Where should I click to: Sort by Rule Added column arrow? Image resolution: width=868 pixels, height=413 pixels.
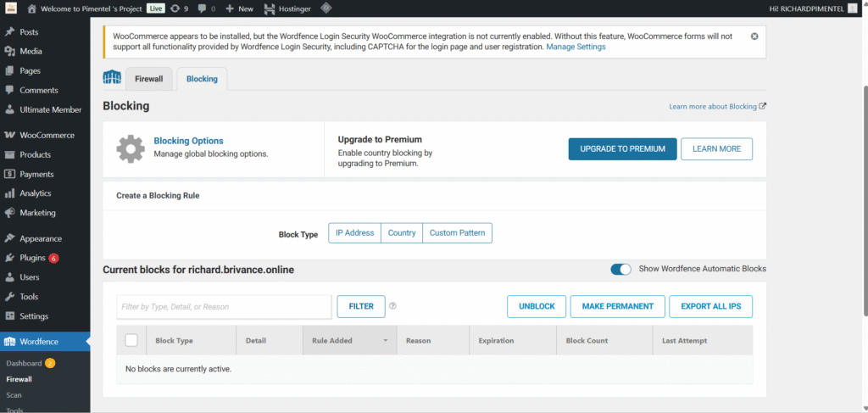[386, 341]
